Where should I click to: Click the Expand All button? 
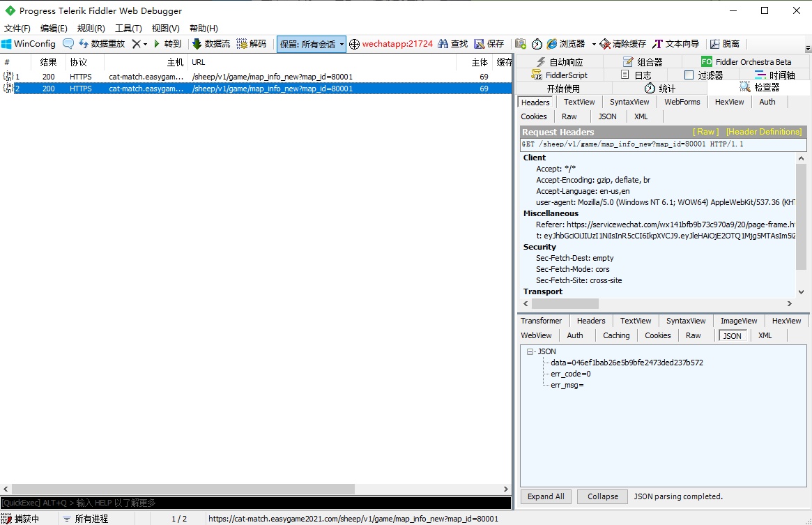pos(546,496)
